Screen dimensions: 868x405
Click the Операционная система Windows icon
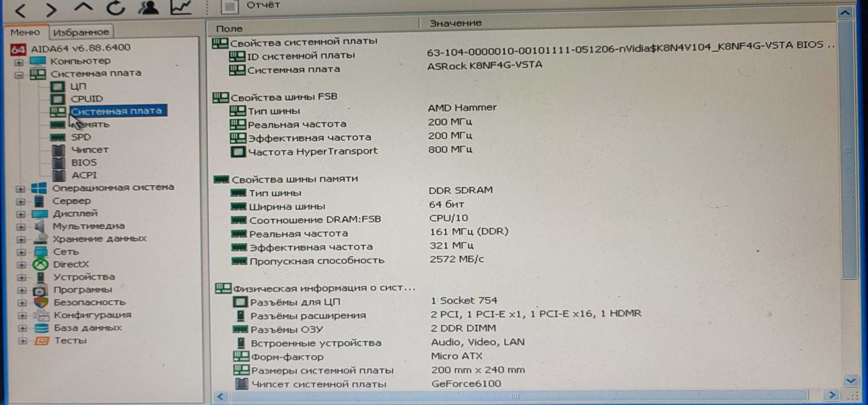click(x=39, y=188)
